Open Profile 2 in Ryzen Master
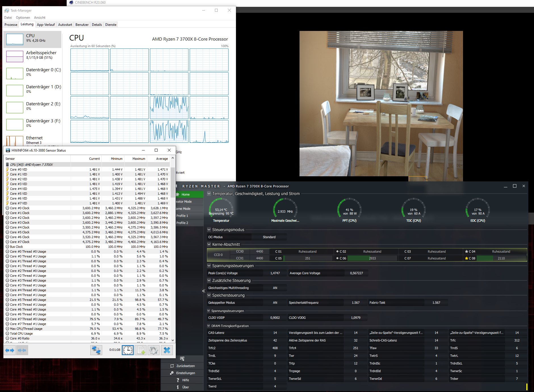The width and height of the screenshot is (534, 392). tap(189, 223)
